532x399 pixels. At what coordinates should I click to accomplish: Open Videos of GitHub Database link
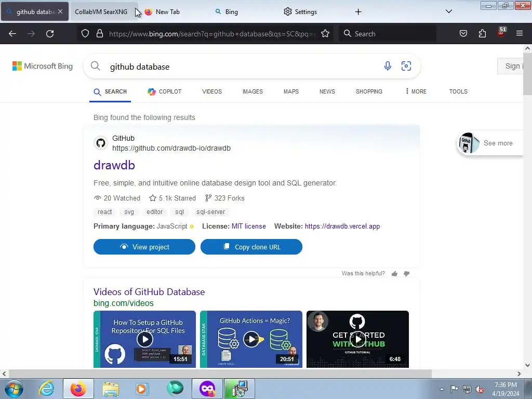(149, 292)
